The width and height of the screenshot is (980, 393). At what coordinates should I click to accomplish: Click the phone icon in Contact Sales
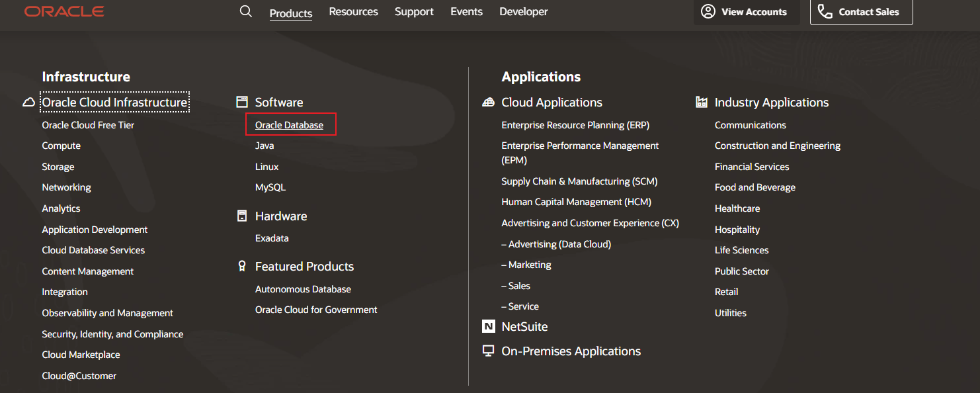[x=825, y=12]
